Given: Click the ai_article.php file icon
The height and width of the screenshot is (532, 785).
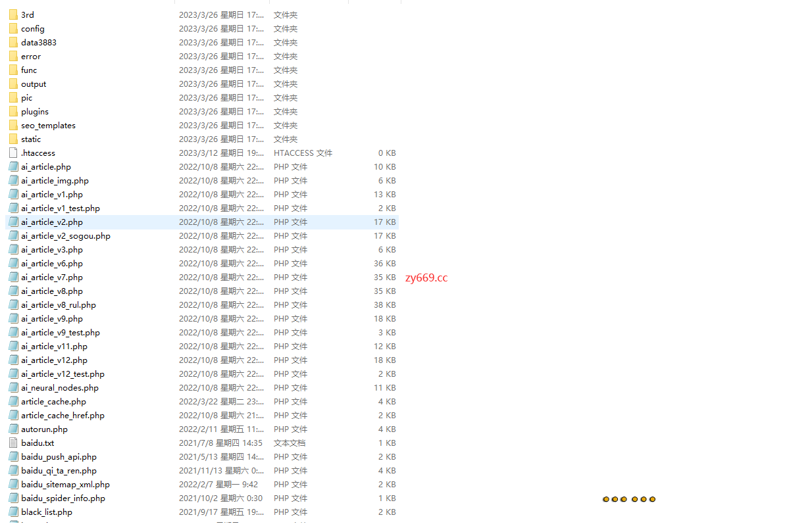Looking at the screenshot, I should [x=14, y=167].
